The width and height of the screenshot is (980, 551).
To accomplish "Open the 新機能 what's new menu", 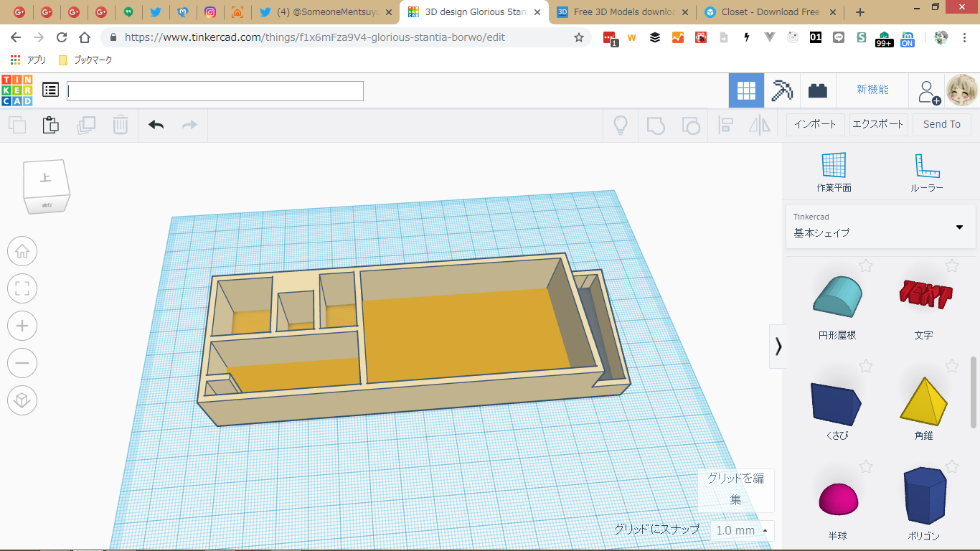I will click(x=872, y=90).
